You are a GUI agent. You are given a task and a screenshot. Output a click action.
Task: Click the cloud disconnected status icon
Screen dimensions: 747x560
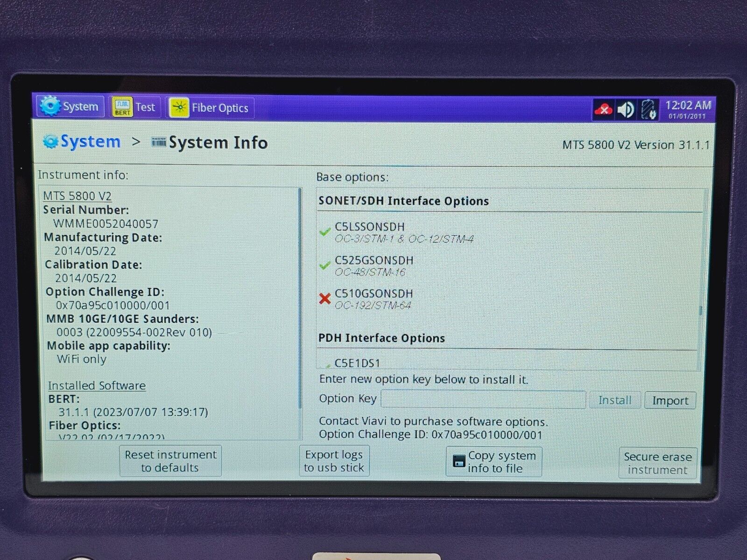click(604, 110)
